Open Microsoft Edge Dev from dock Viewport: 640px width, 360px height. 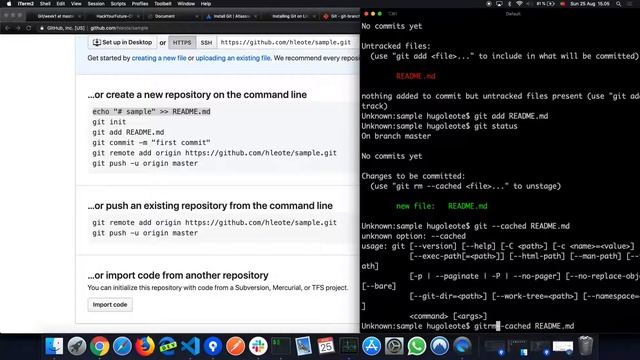(167, 346)
